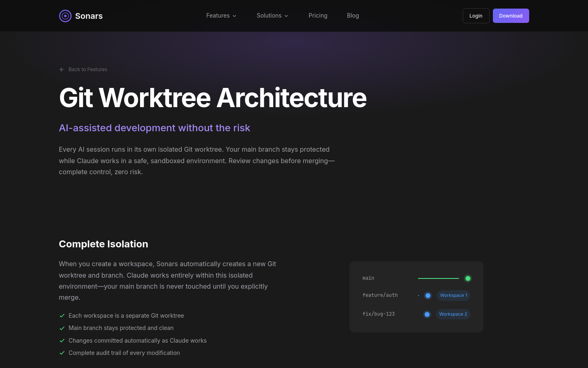Click the paragraph starting 'When you create a workspace'
588x368 pixels.
(x=167, y=280)
